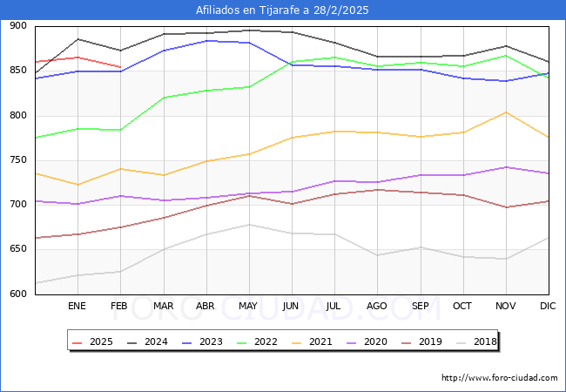Click the 2023 legend label
The image size is (566, 392).
(211, 341)
